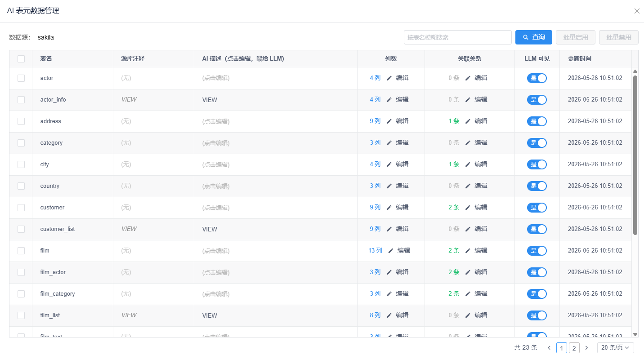
Task: Edit columns pencil icon for customer_list row
Action: 389,229
